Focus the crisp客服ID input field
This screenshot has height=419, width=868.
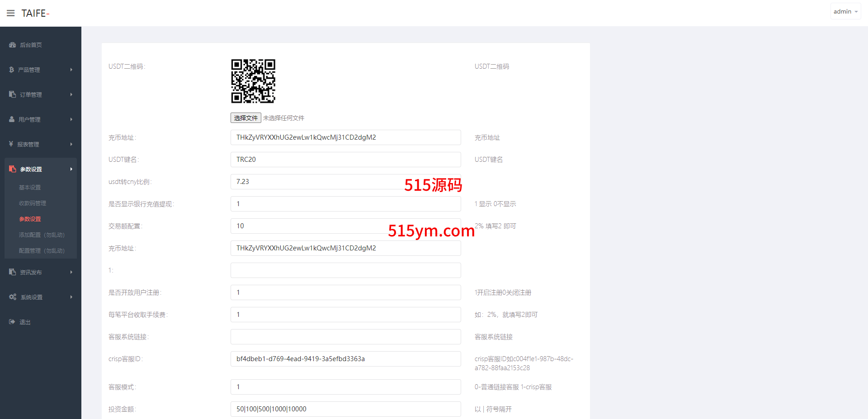345,359
